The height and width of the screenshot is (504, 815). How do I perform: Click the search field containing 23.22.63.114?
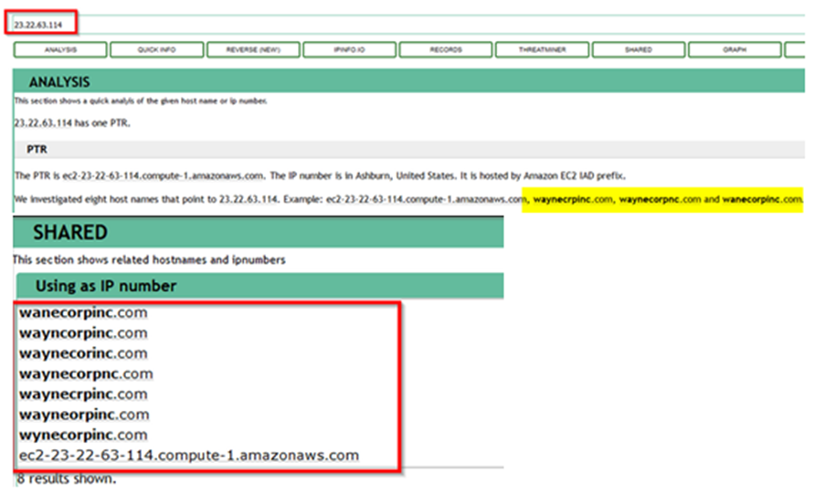(x=408, y=25)
